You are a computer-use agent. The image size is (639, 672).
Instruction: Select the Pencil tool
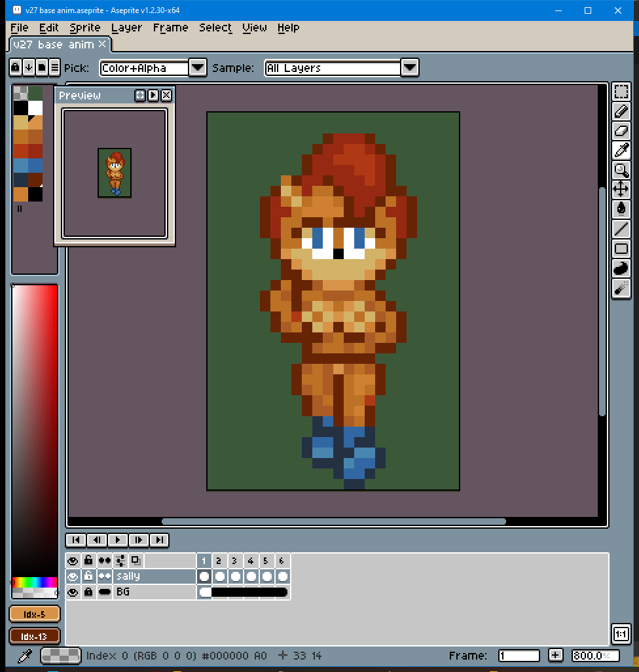coord(621,112)
